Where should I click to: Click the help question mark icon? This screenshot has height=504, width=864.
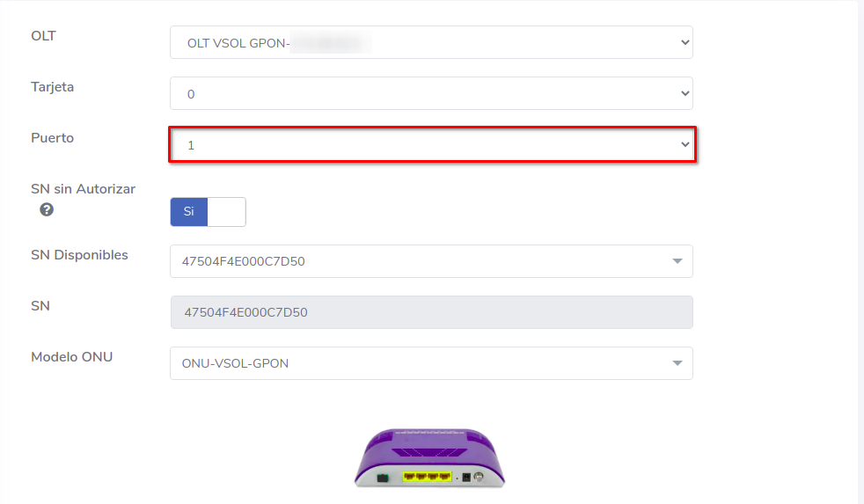[x=47, y=210]
